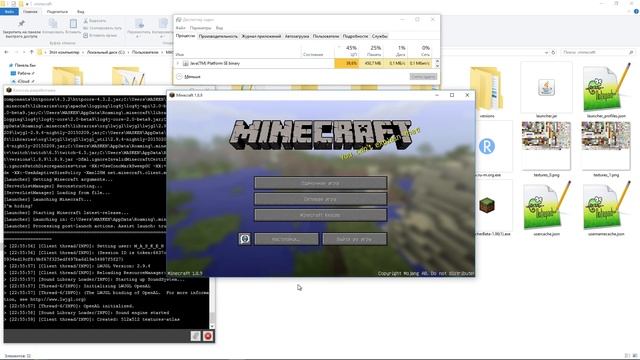Click the clear icon in developer console
The height and width of the screenshot is (360, 640).
coord(196,336)
